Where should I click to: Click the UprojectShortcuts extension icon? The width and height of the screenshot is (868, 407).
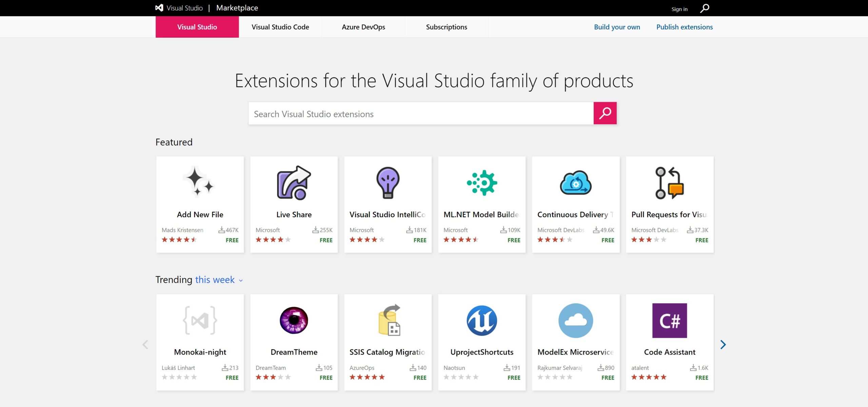click(x=481, y=320)
